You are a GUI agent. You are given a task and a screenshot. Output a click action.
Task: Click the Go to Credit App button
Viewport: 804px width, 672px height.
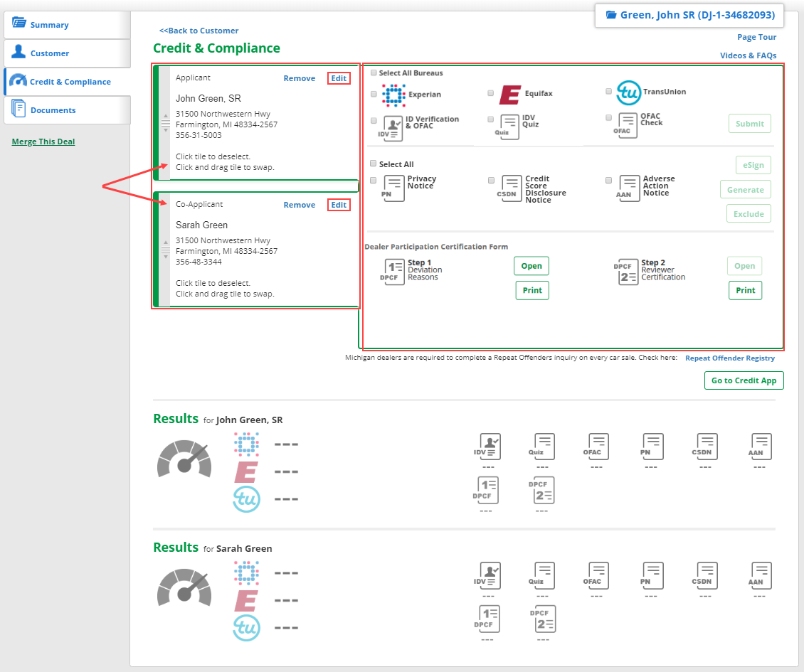[x=744, y=380]
